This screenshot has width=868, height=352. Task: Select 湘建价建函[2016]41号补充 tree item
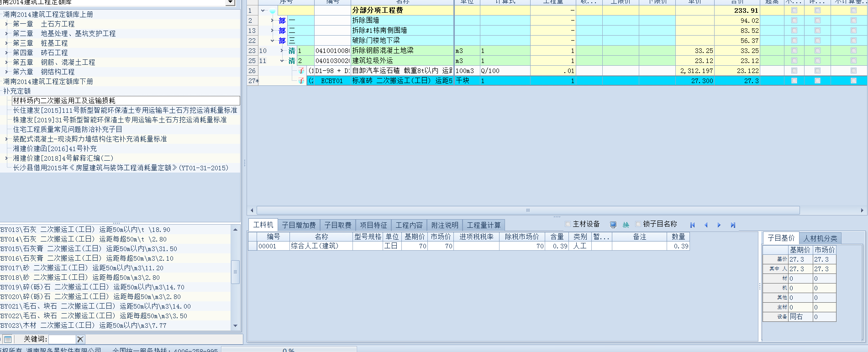click(55, 148)
